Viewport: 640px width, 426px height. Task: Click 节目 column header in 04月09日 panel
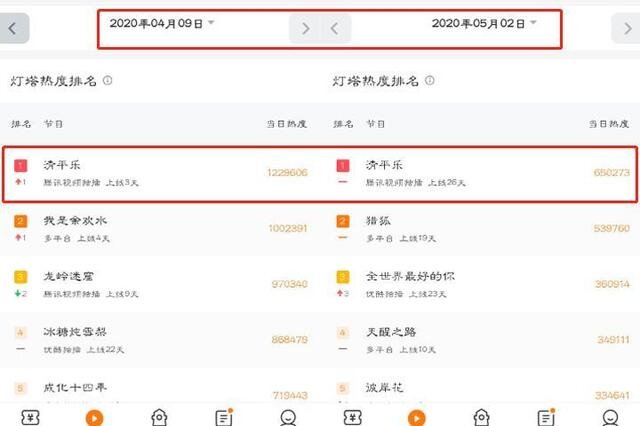pyautogui.click(x=53, y=124)
